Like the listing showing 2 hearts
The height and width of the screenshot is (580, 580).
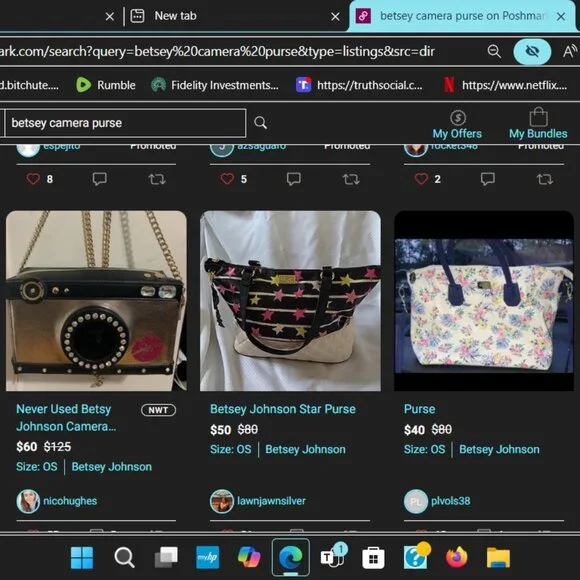421,179
